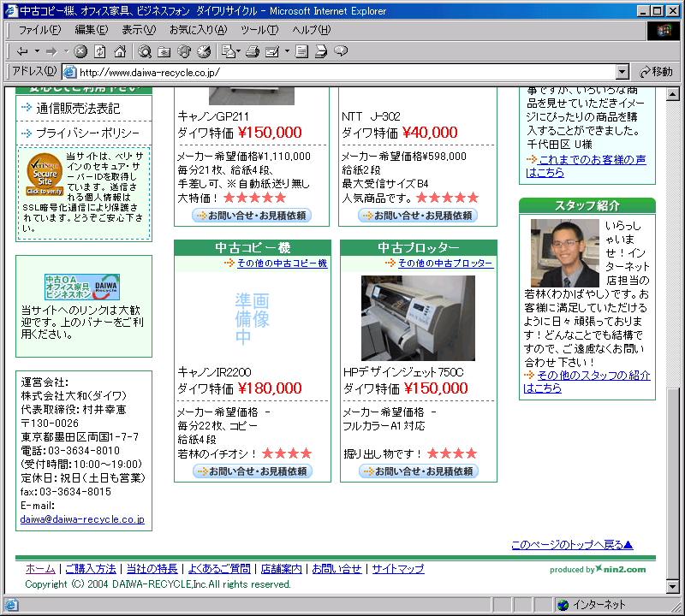Expand the address bar URL dropdown
Screen dimensions: 685x616
[622, 72]
